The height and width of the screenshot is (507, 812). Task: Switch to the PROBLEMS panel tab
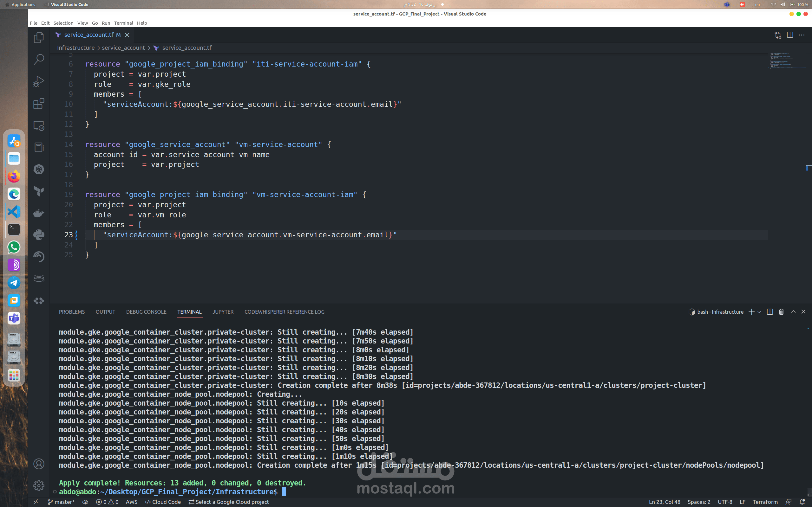coord(72,312)
